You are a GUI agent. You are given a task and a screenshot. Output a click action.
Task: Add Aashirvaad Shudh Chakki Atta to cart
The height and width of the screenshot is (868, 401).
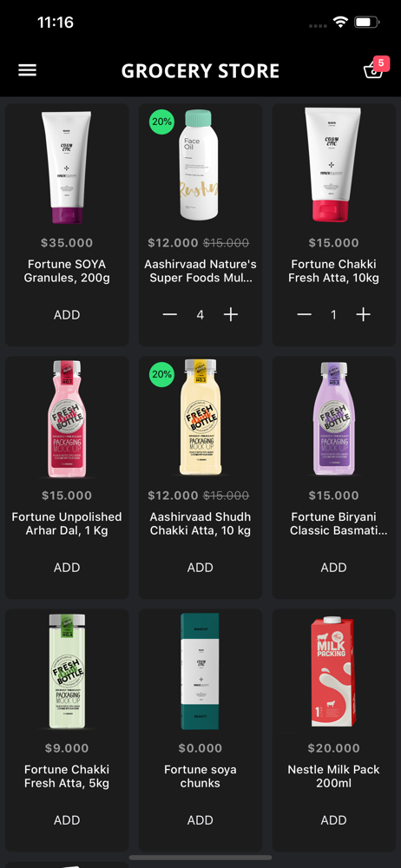point(200,567)
